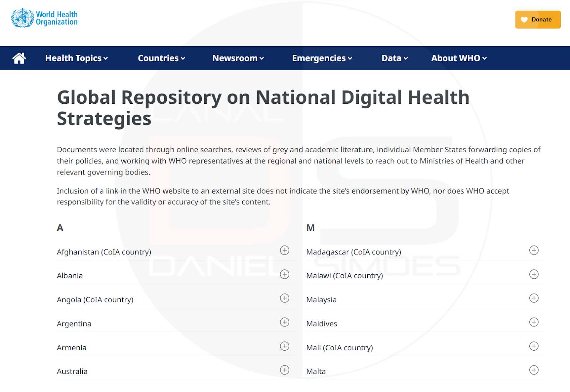
Task: Open the About WHO menu
Action: pyautogui.click(x=459, y=58)
